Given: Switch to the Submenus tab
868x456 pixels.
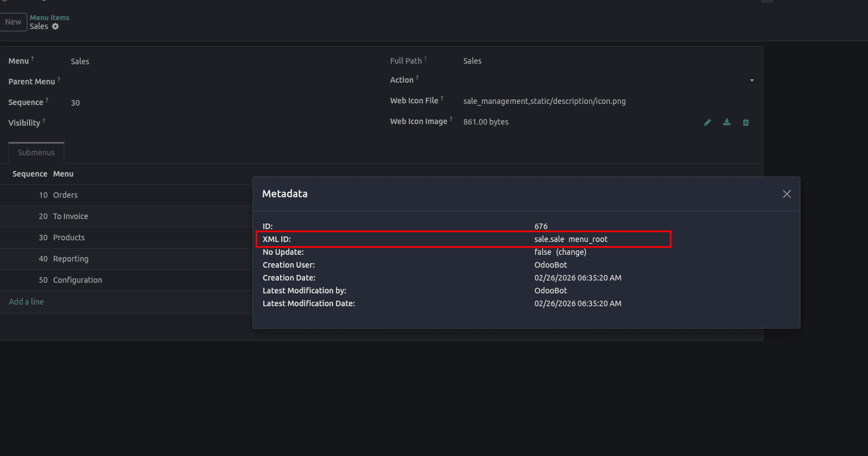Looking at the screenshot, I should click(36, 152).
